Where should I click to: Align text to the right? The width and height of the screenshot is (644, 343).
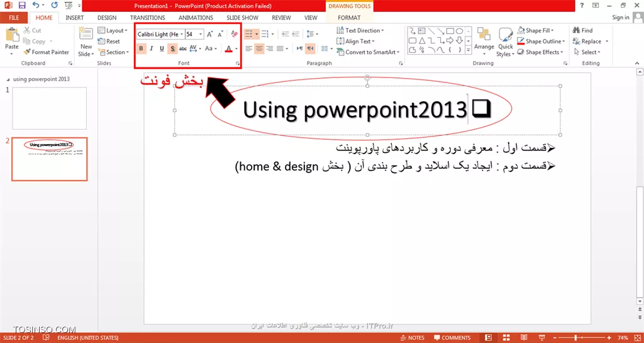click(270, 48)
